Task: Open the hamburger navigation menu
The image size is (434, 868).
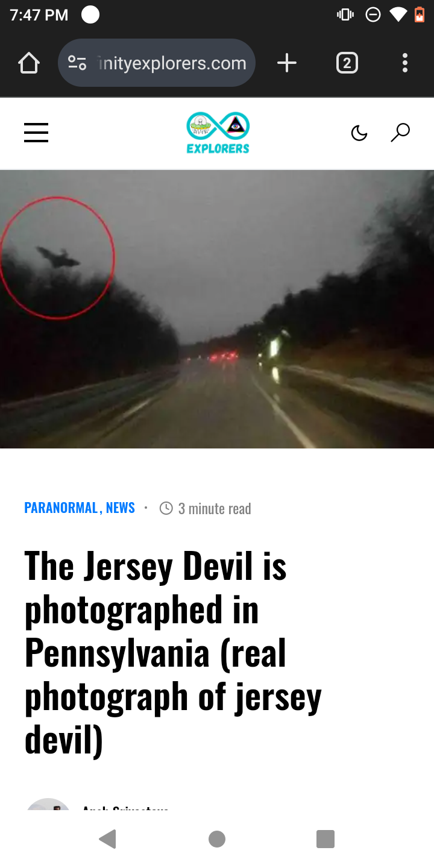Action: coord(36,133)
